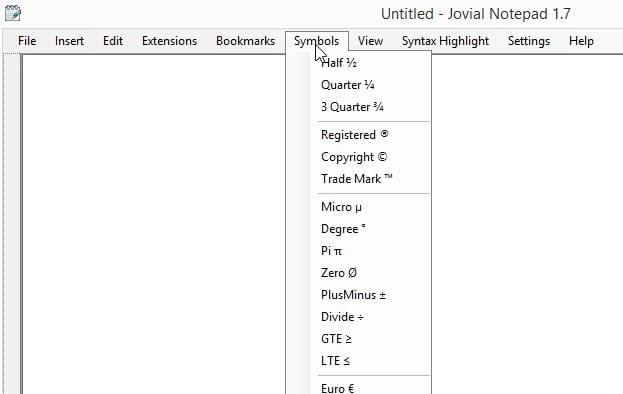The width and height of the screenshot is (623, 394).
Task: Click the Jovial Notepad app icon
Action: pyautogui.click(x=13, y=13)
